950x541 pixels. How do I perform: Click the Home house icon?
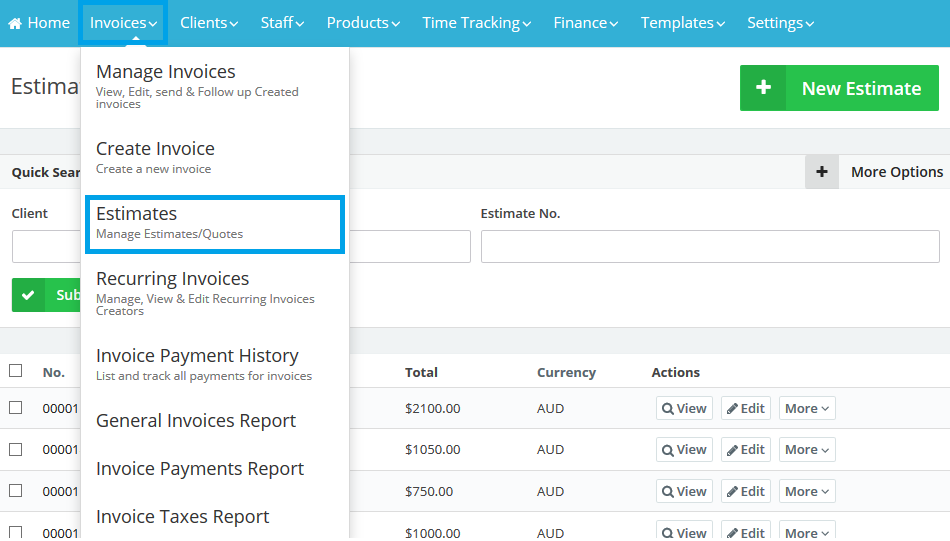tap(15, 23)
